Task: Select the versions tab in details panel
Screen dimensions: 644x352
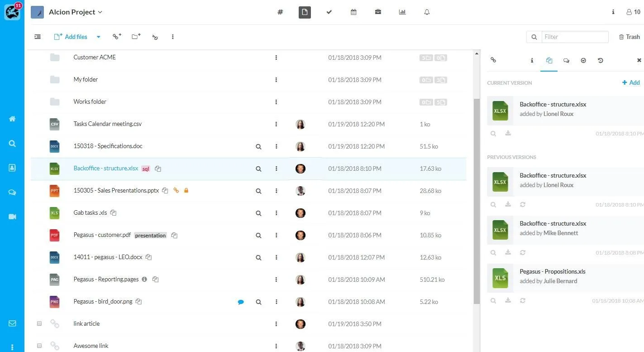Action: click(549, 60)
